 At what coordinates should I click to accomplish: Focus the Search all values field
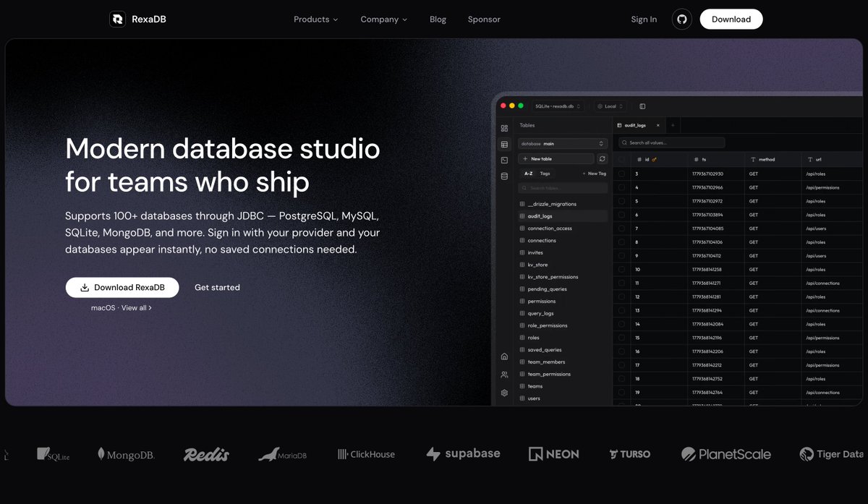pos(672,143)
